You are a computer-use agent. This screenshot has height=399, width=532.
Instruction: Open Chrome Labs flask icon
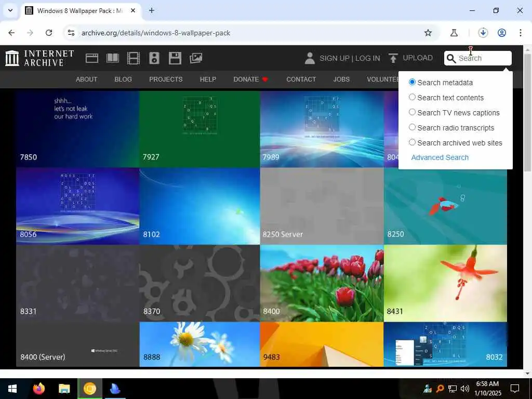point(454,33)
